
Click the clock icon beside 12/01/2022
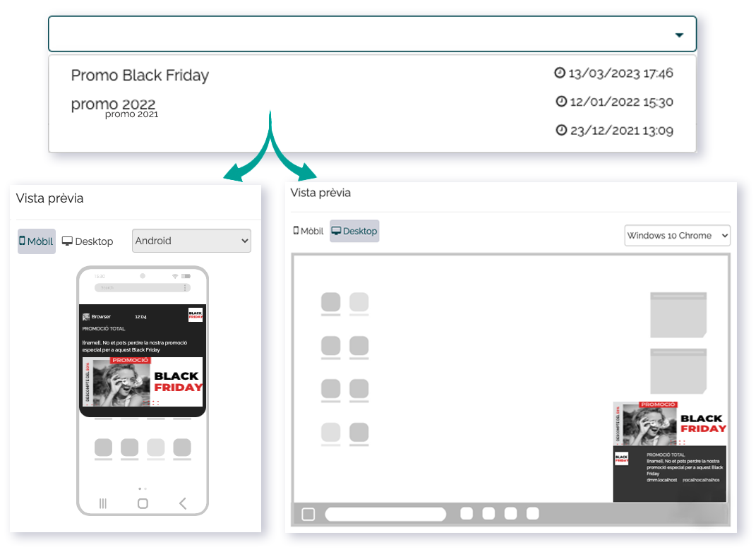561,101
